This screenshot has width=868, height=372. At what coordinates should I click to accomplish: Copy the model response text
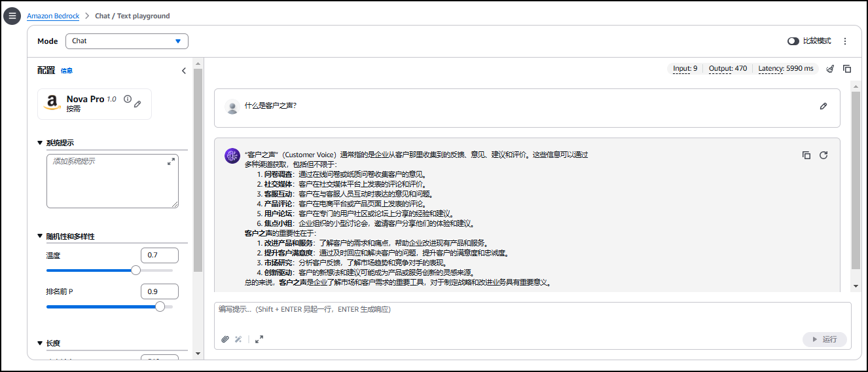(806, 155)
